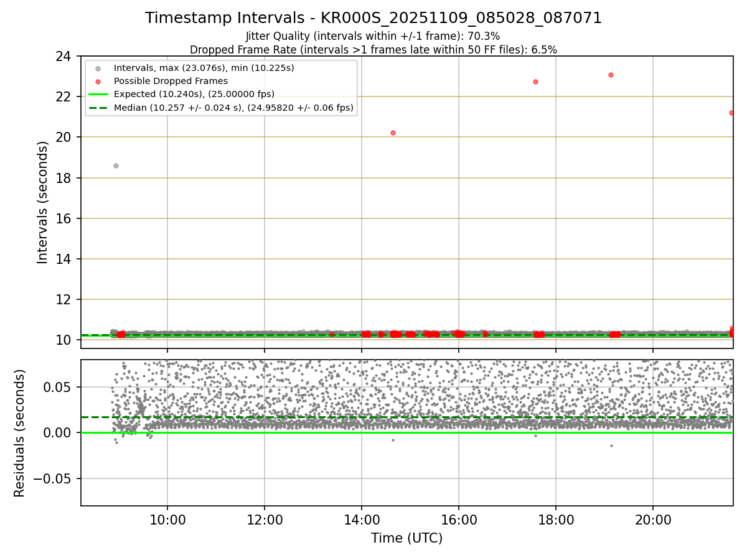This screenshot has height=560, width=747.
Task: Click the '−0.05' residuals tick label
Action: (53, 478)
